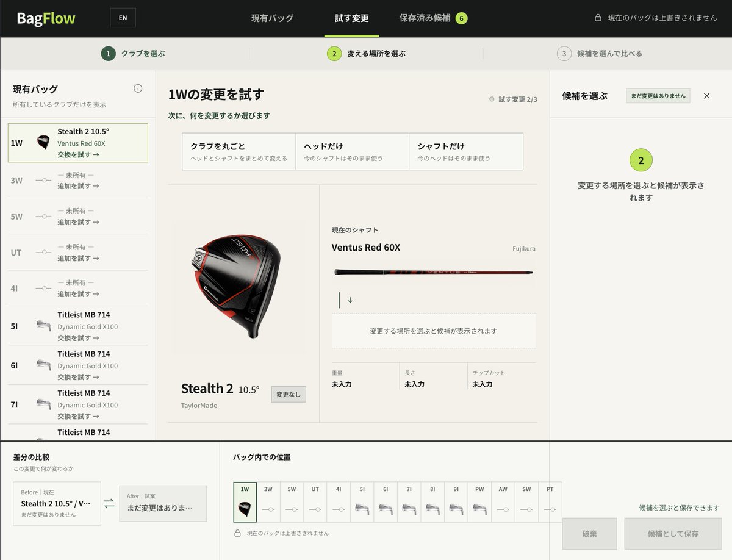Click the Before 現在 comparison card
Viewport: 732px width, 560px height.
(x=57, y=503)
